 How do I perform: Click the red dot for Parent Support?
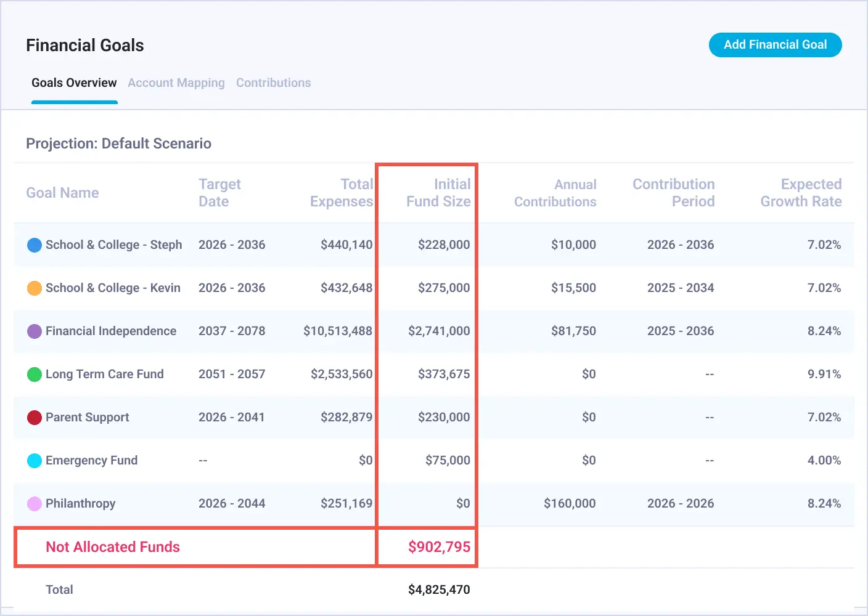35,418
